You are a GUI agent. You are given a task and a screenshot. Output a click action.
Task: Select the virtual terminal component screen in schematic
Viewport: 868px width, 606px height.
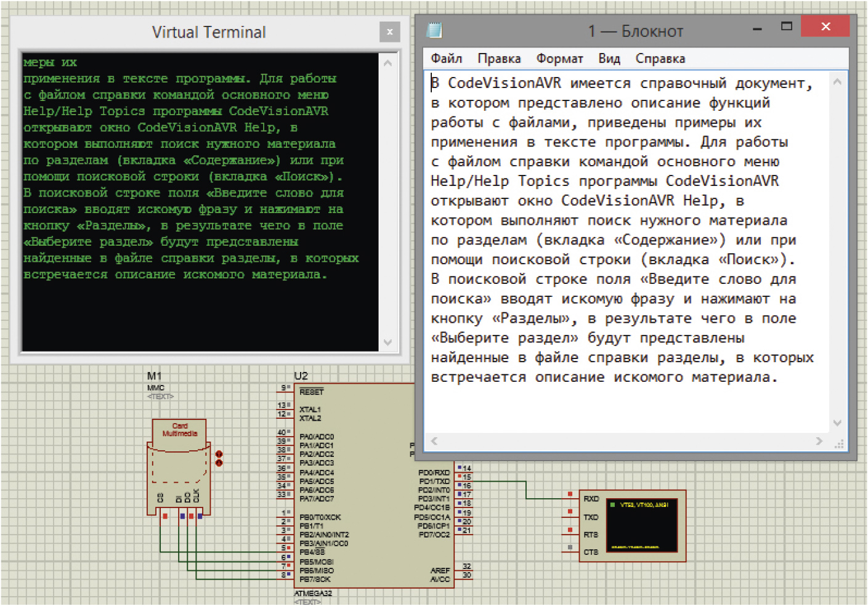[x=641, y=525]
